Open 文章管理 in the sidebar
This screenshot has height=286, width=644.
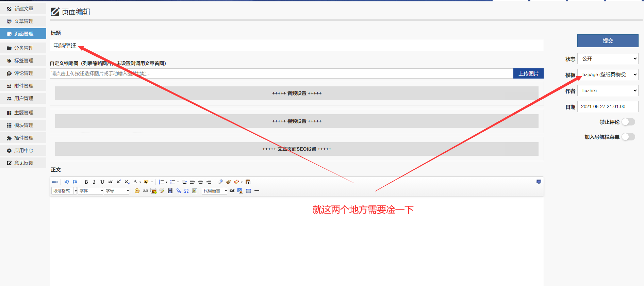pyautogui.click(x=23, y=21)
